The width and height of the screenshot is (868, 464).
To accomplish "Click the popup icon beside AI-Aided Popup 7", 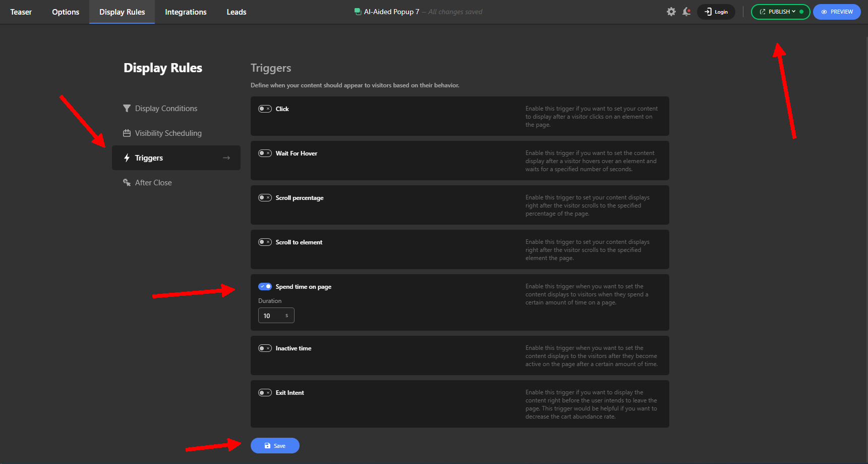I will click(x=358, y=12).
